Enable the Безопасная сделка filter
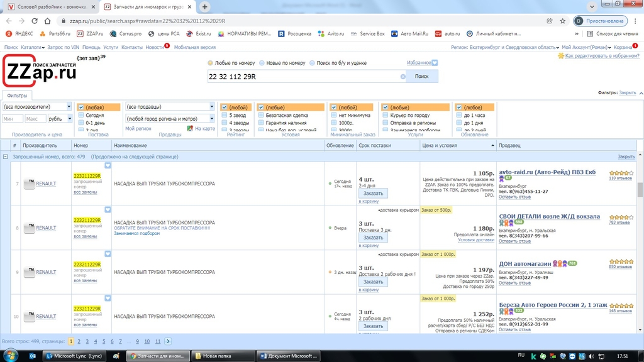The image size is (644, 362). pyautogui.click(x=261, y=116)
